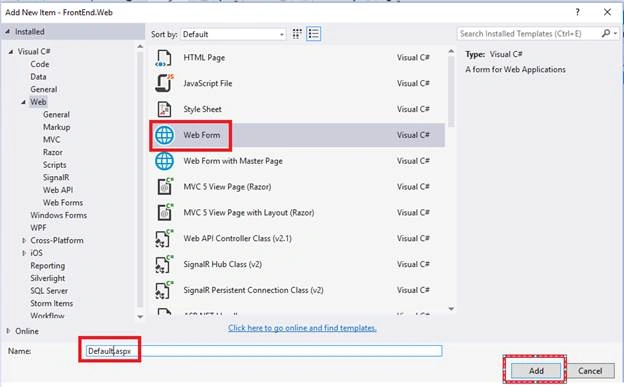Click the MVC 5 View Page with Layout icon
624x387 pixels.
coord(164,212)
